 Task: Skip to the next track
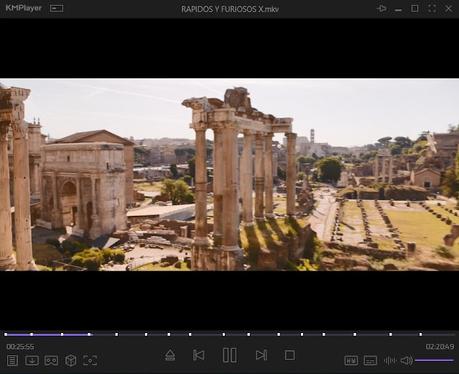pos(261,355)
